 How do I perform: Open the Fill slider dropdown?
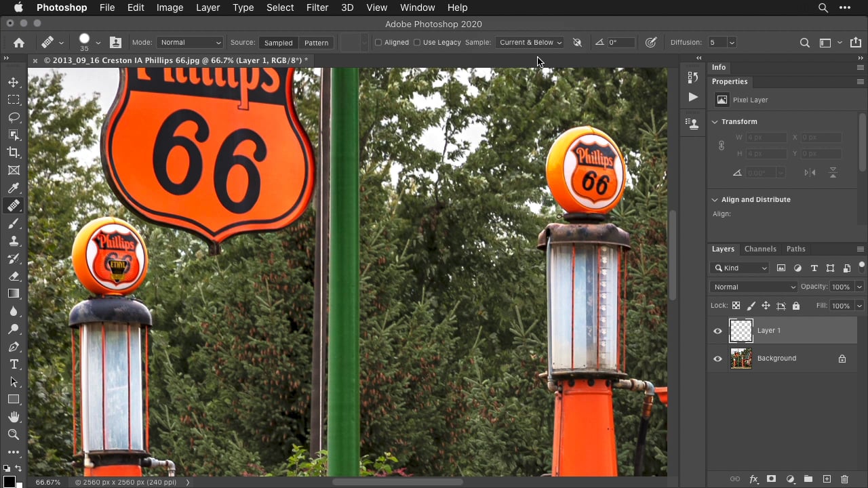[859, 306]
